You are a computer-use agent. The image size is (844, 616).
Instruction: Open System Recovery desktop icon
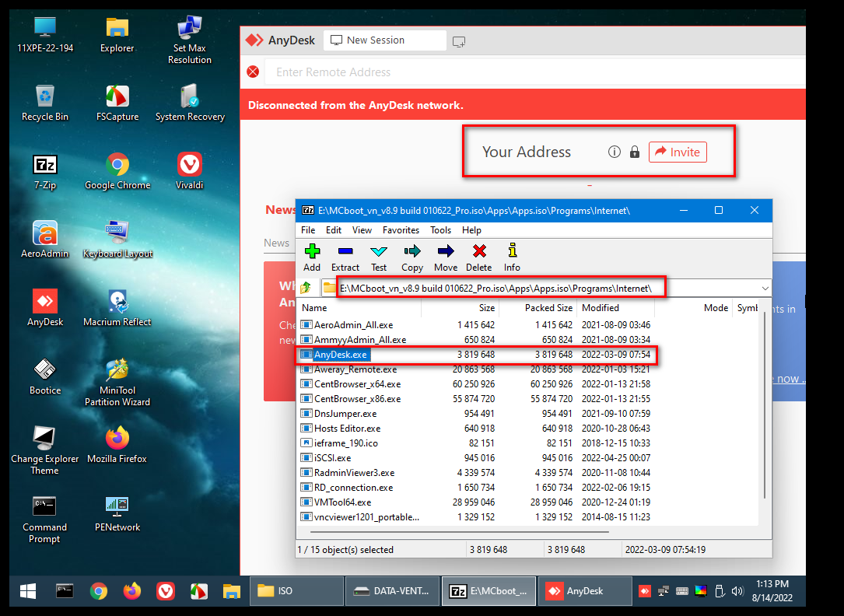coord(190,103)
